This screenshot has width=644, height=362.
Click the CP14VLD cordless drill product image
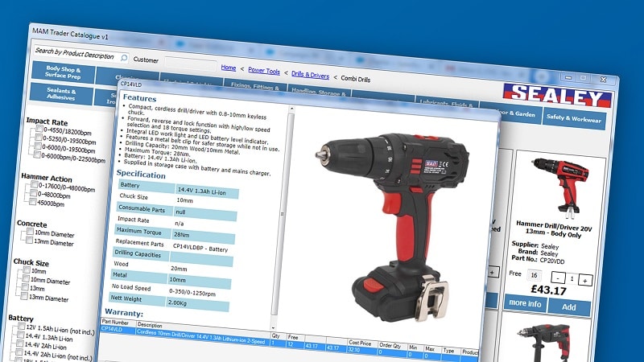[392, 225]
